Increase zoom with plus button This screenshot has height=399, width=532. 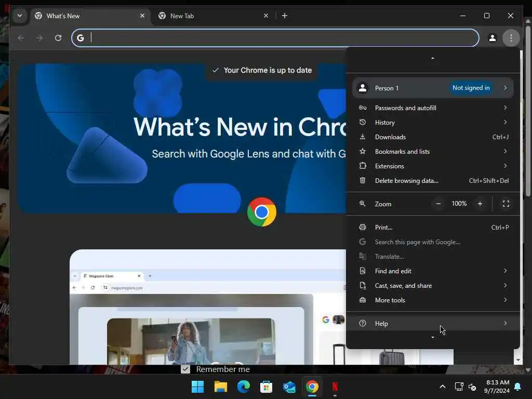point(480,204)
